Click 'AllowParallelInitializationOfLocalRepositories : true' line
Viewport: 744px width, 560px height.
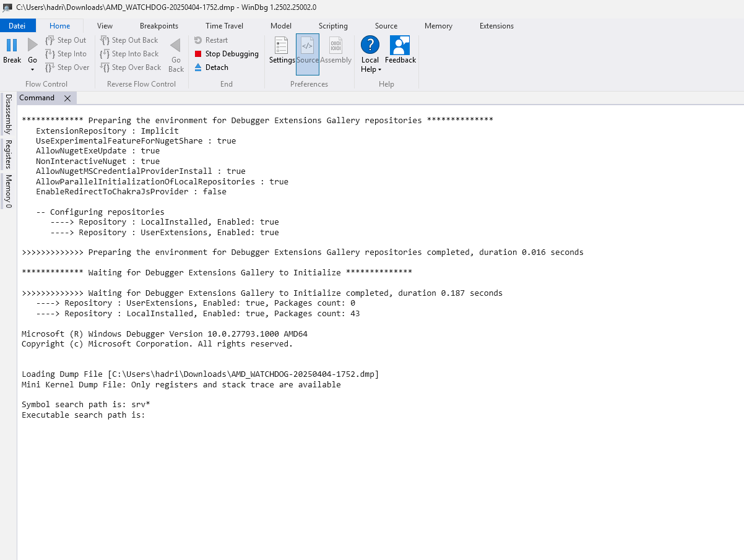162,181
